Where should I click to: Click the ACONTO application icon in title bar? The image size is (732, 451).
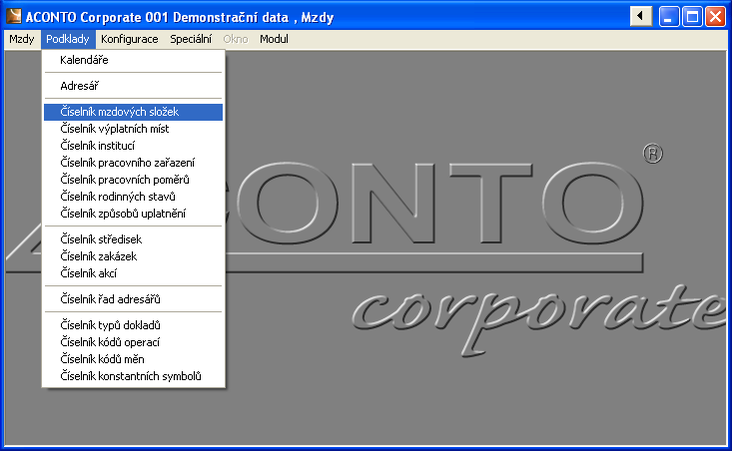(x=14, y=16)
